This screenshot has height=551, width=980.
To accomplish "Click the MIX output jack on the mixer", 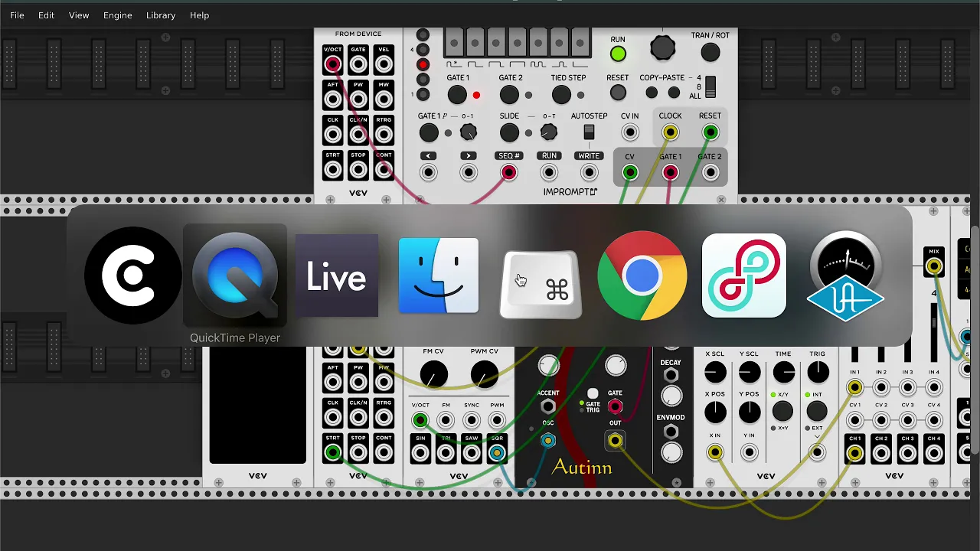I will pyautogui.click(x=934, y=266).
